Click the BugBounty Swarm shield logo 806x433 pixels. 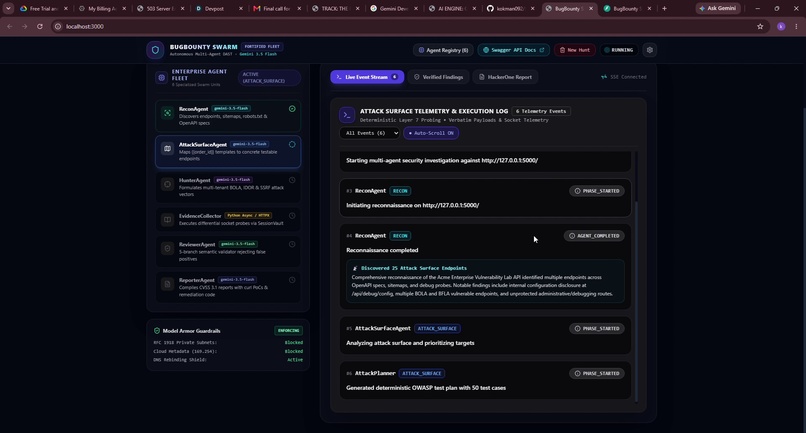(x=155, y=50)
